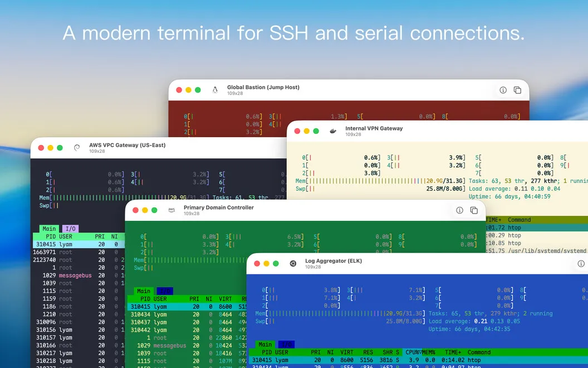Click 109x28 size label under Global Bastion title
The width and height of the screenshot is (588, 368).
[x=235, y=93]
